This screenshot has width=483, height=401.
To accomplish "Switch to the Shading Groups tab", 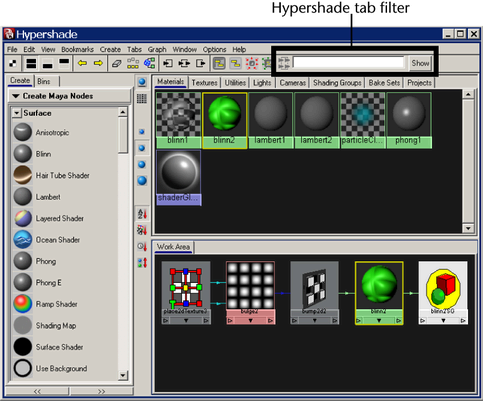I will pos(337,83).
